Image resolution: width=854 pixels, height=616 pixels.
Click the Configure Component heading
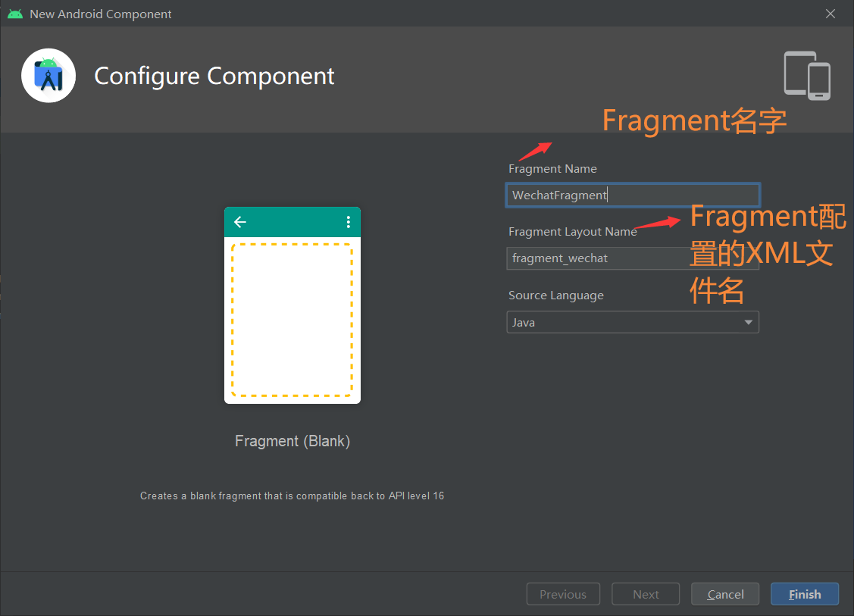click(214, 77)
